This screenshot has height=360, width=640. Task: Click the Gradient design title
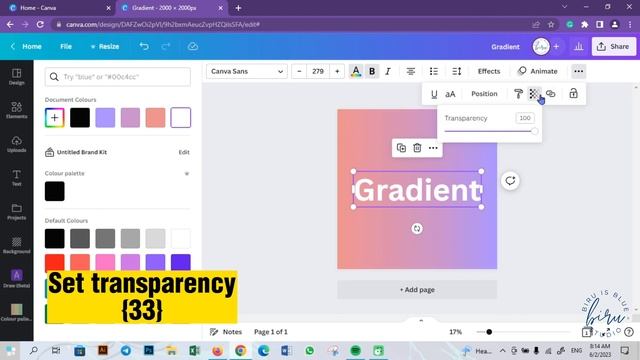pyautogui.click(x=505, y=47)
